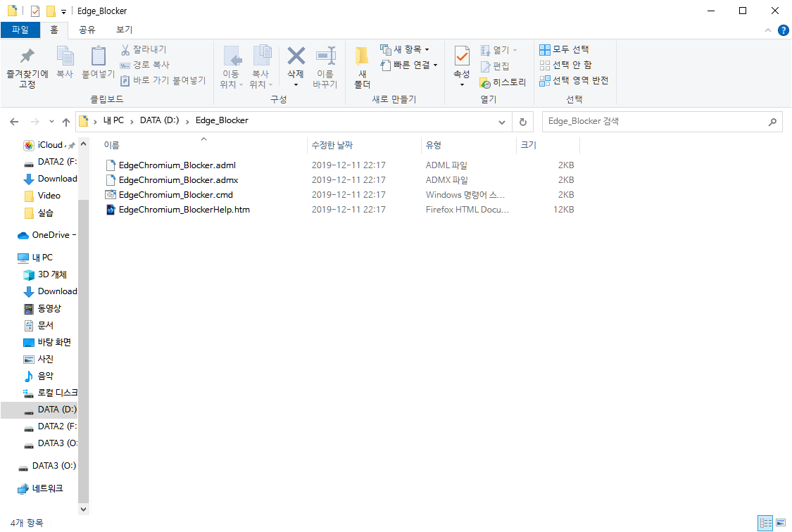
Task: Go up one folder level
Action: click(66, 122)
